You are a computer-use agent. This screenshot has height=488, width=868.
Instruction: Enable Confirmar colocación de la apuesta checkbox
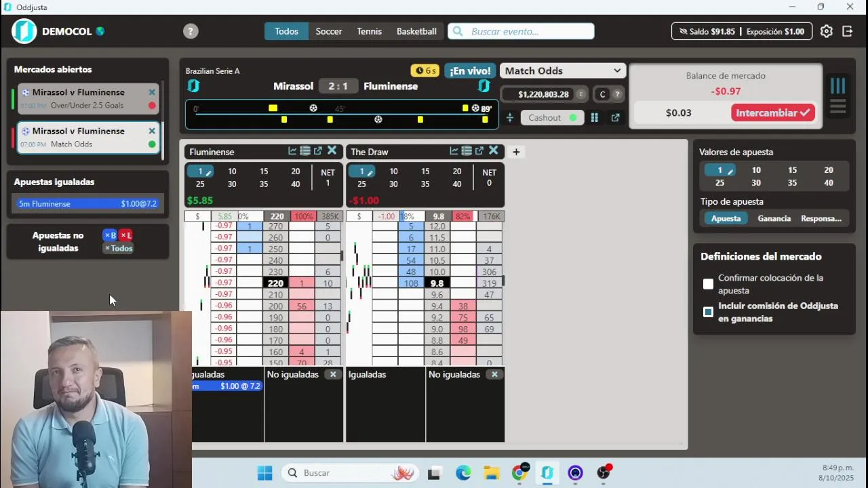click(709, 284)
